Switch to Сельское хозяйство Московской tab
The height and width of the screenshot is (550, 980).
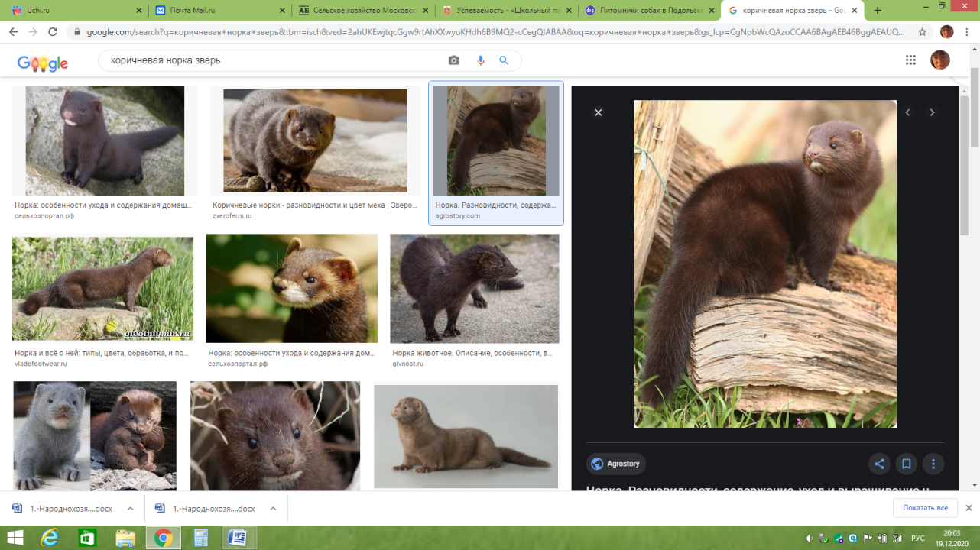tap(362, 11)
